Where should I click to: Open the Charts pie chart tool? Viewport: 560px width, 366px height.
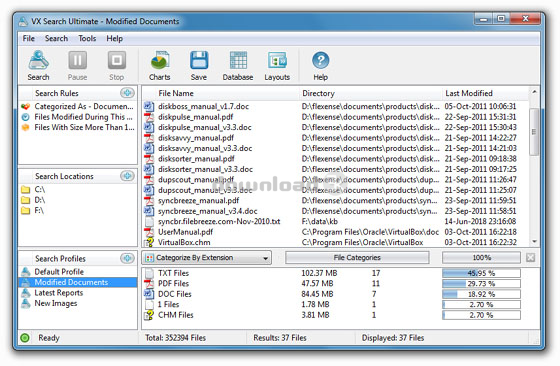159,65
